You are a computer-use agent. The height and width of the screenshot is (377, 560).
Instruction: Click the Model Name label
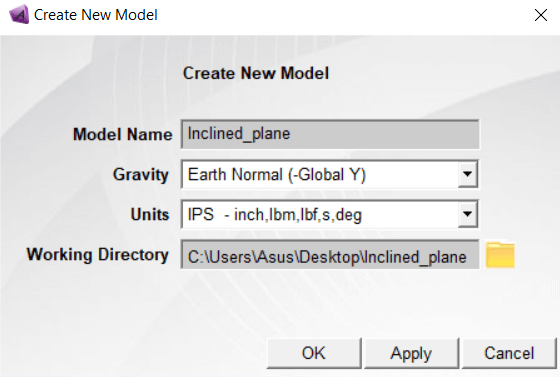click(x=122, y=135)
